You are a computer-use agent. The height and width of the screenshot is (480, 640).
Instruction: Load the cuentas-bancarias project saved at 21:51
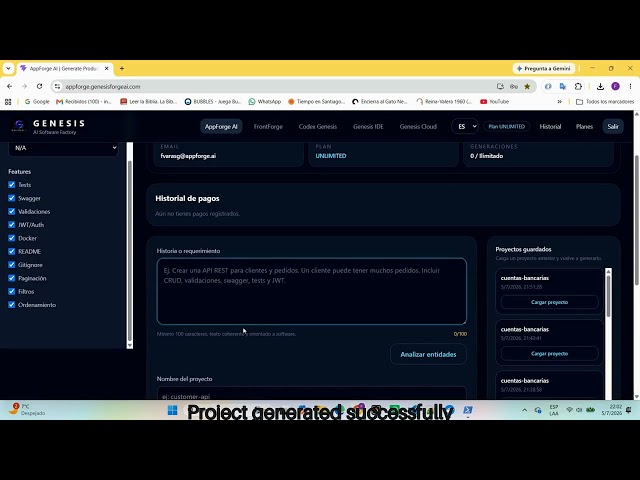pos(549,302)
